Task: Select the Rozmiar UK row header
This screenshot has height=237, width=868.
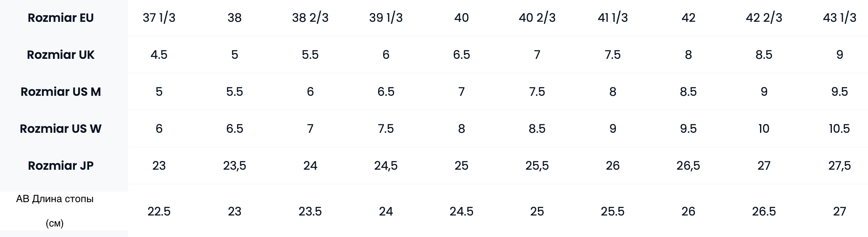Action: [x=60, y=55]
